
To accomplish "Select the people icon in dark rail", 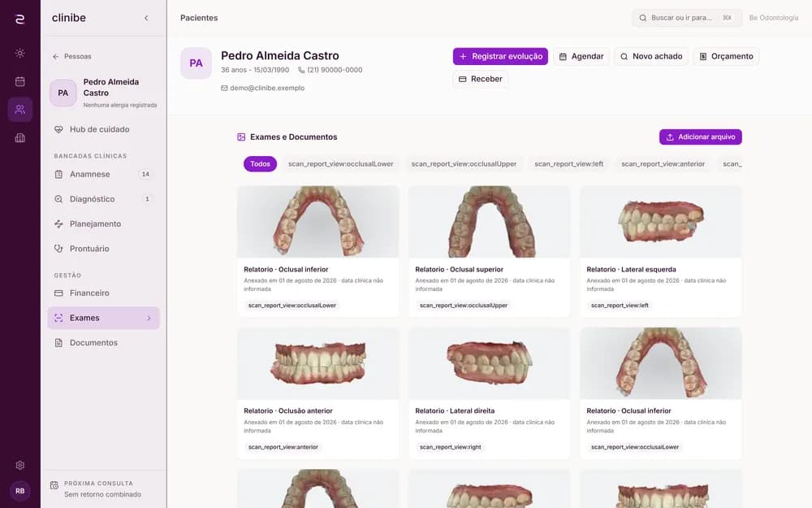I will [19, 110].
